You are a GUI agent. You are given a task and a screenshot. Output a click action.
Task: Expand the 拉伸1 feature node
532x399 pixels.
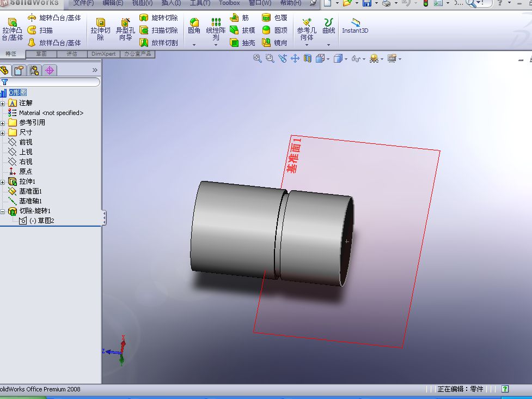tap(2, 182)
